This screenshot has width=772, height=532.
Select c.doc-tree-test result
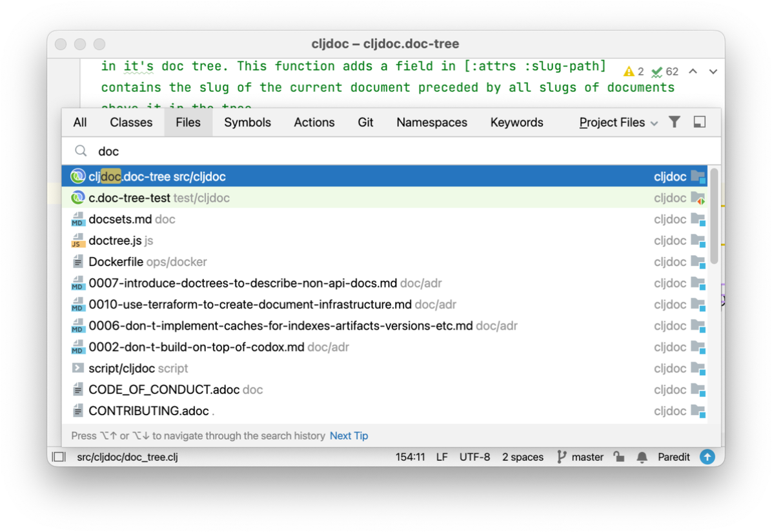(x=385, y=198)
